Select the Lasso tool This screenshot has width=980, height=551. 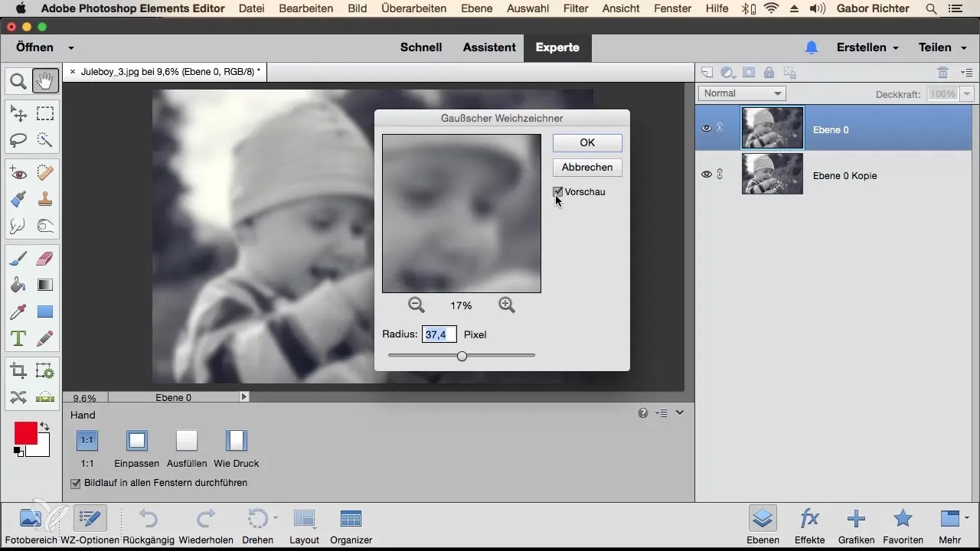(18, 140)
